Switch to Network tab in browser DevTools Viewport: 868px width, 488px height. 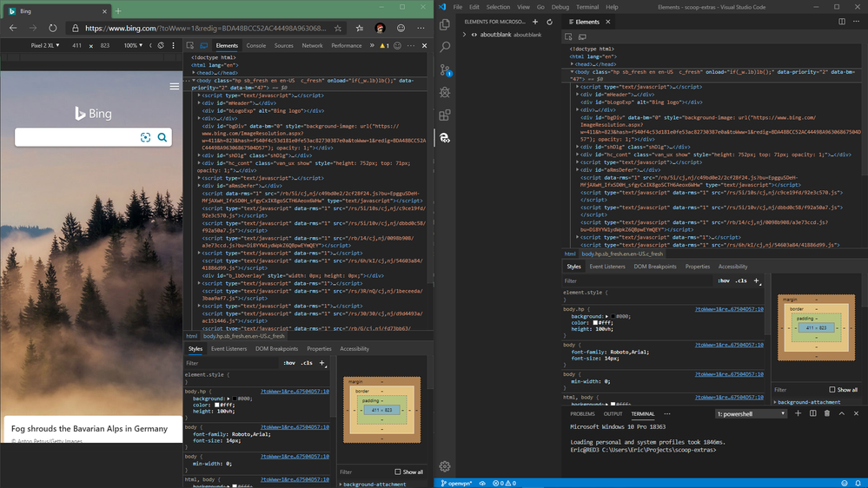(312, 46)
